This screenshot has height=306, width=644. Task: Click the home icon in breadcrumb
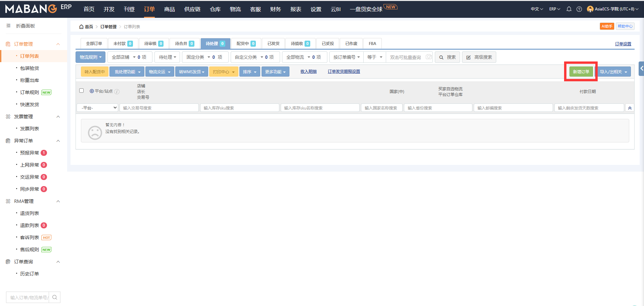pyautogui.click(x=81, y=27)
